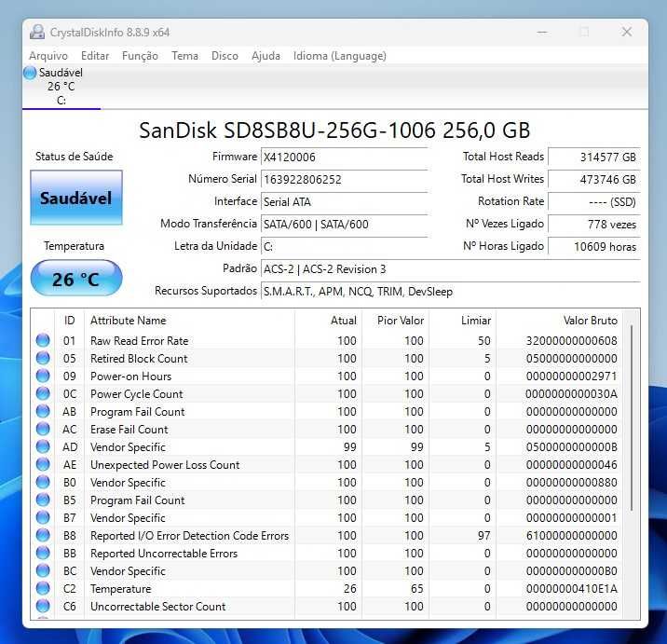This screenshot has height=644, width=667.
Task: Click the status orb in row B7
Action: [43, 517]
